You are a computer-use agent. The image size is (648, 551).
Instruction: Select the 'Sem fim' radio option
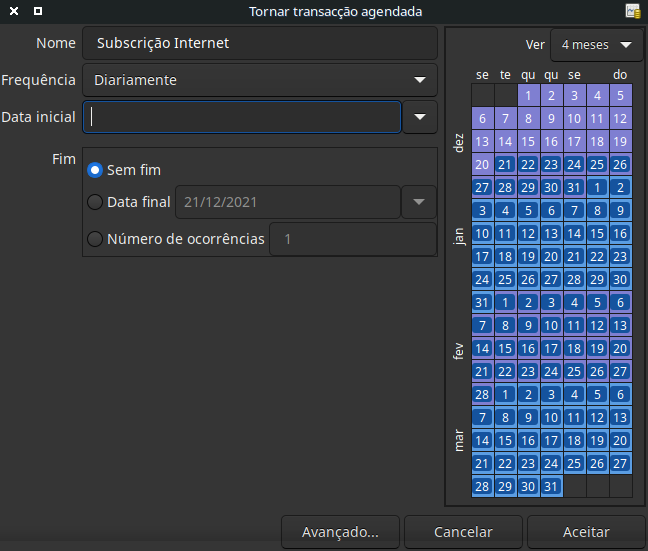[95, 170]
